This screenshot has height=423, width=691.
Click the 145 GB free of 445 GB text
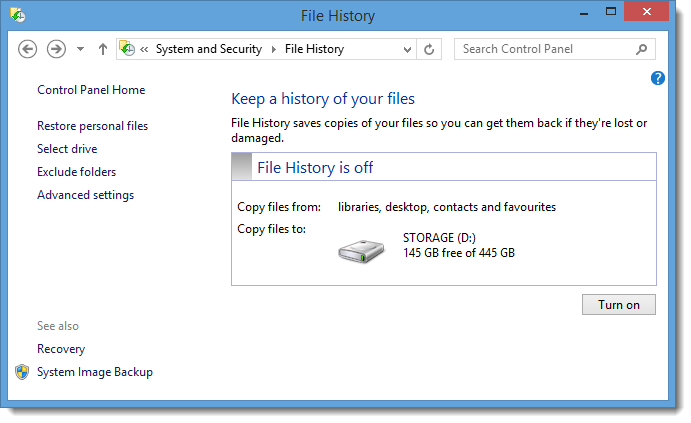pos(459,253)
